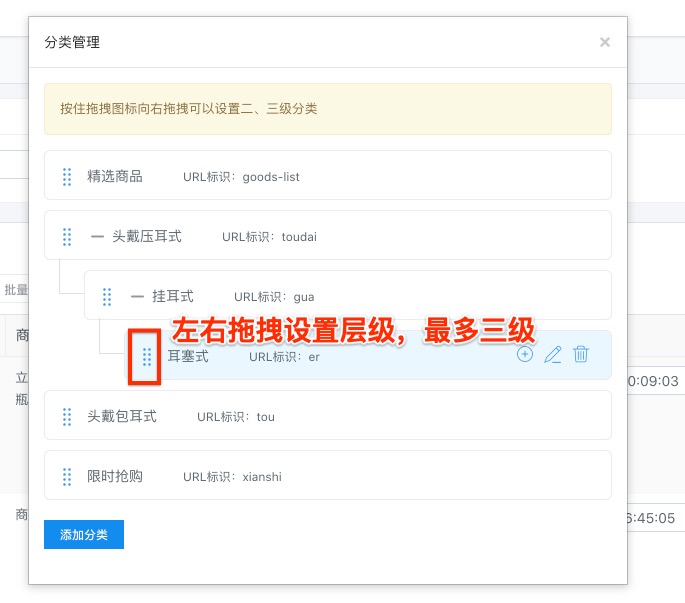The height and width of the screenshot is (603, 685).
Task: Click plus icon to add subcategory under 耳塞式
Action: [x=525, y=355]
